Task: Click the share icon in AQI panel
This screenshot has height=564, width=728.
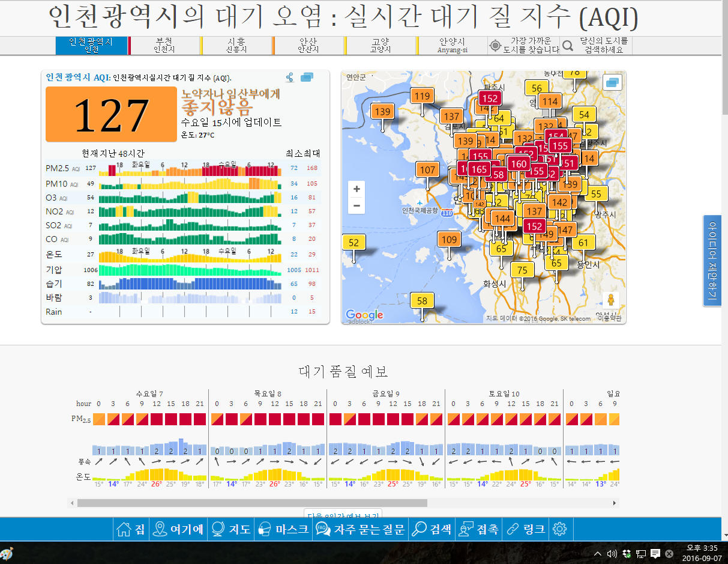Action: [x=290, y=77]
